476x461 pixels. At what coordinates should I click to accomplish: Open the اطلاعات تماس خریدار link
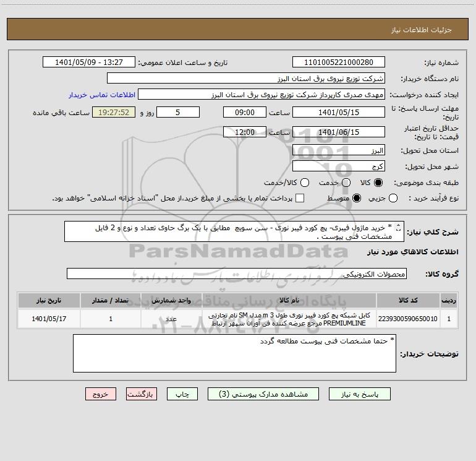[x=102, y=95]
